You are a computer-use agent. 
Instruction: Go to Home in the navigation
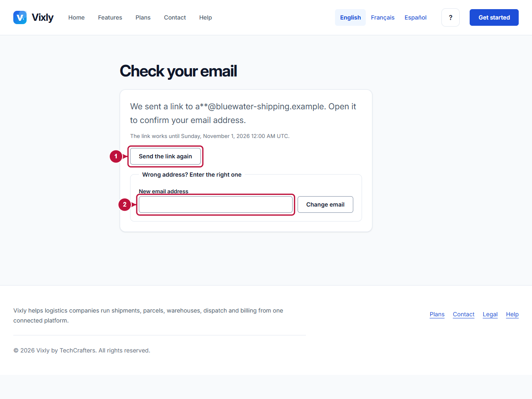[76, 17]
